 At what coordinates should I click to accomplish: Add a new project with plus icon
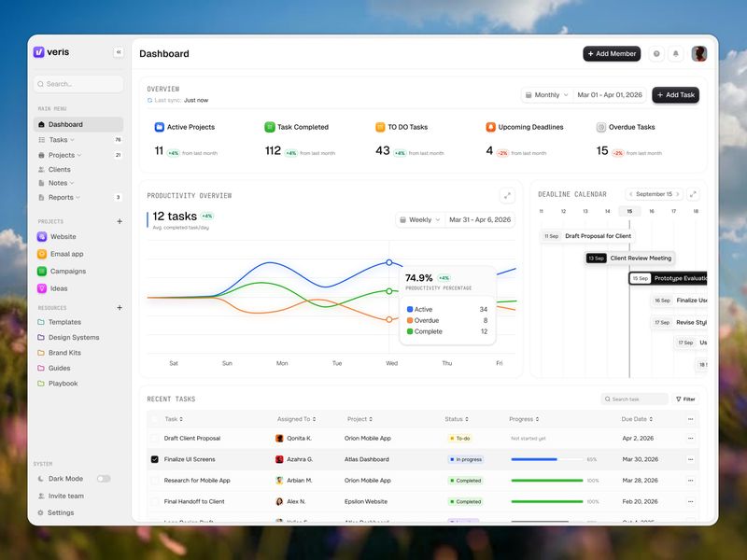120,221
